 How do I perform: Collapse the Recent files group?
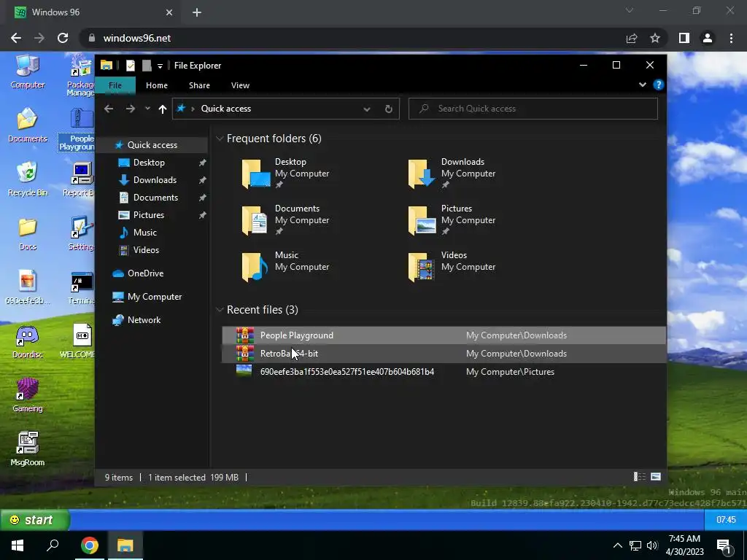(220, 310)
